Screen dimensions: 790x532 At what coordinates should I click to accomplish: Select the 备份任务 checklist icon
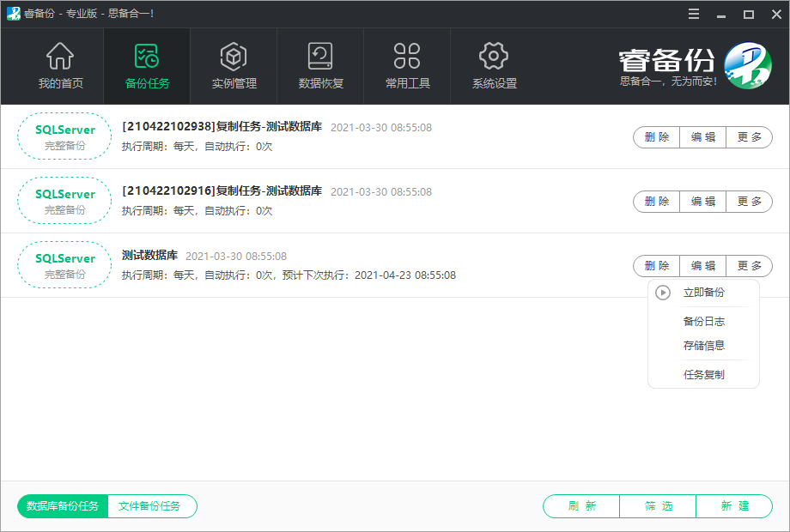point(147,56)
